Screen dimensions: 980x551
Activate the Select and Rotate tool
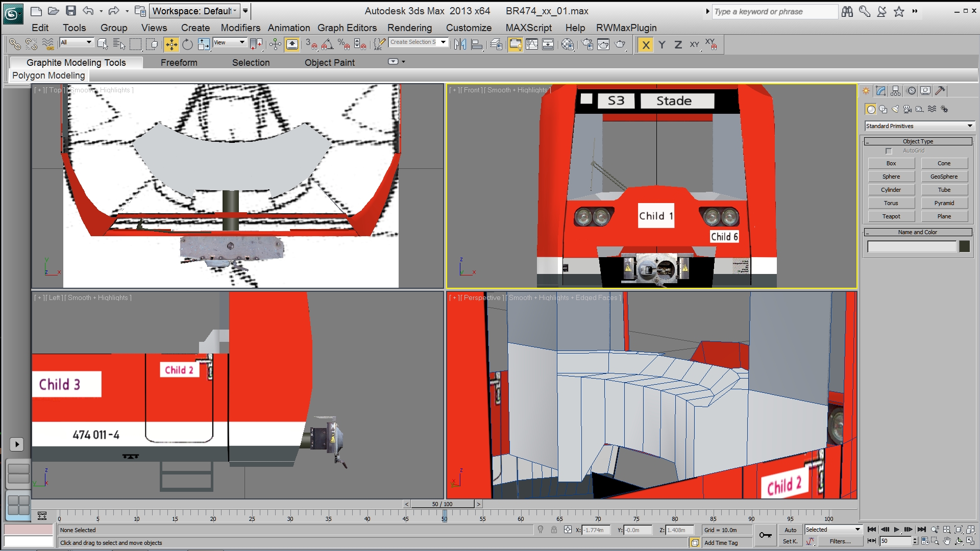tap(187, 45)
